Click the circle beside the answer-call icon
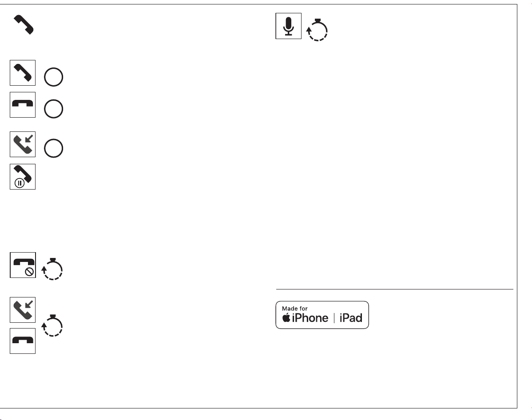 point(54,77)
